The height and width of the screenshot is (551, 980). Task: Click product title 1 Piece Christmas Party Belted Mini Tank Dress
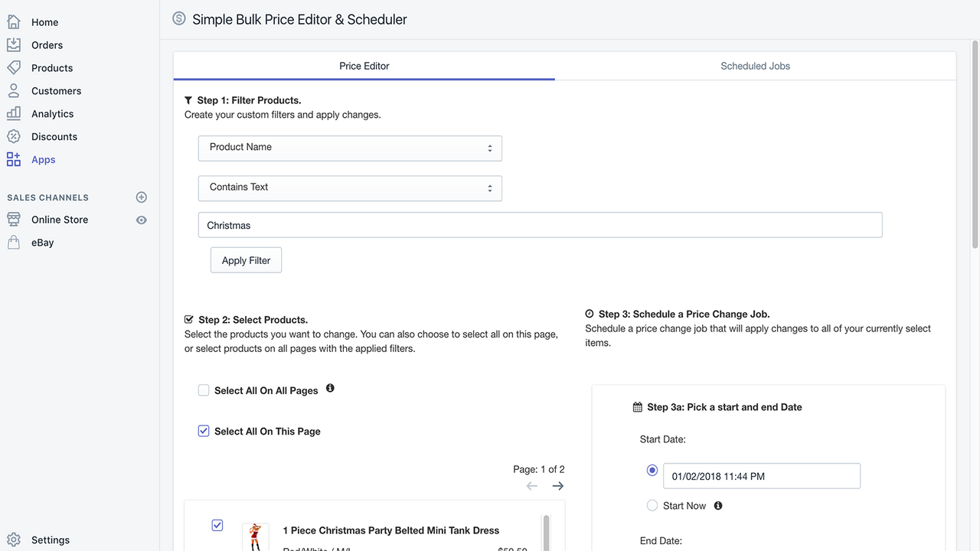pos(390,530)
